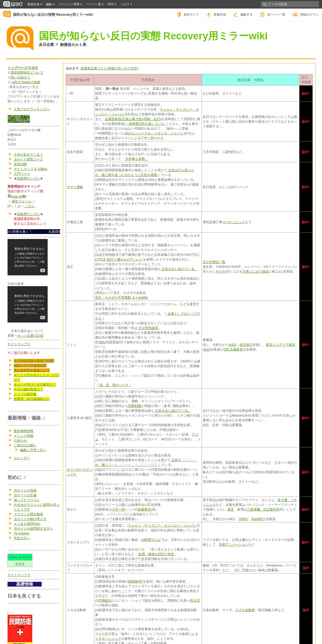Expand the ページ一覧 menu
The image size is (322, 644).
(x=95, y=4)
